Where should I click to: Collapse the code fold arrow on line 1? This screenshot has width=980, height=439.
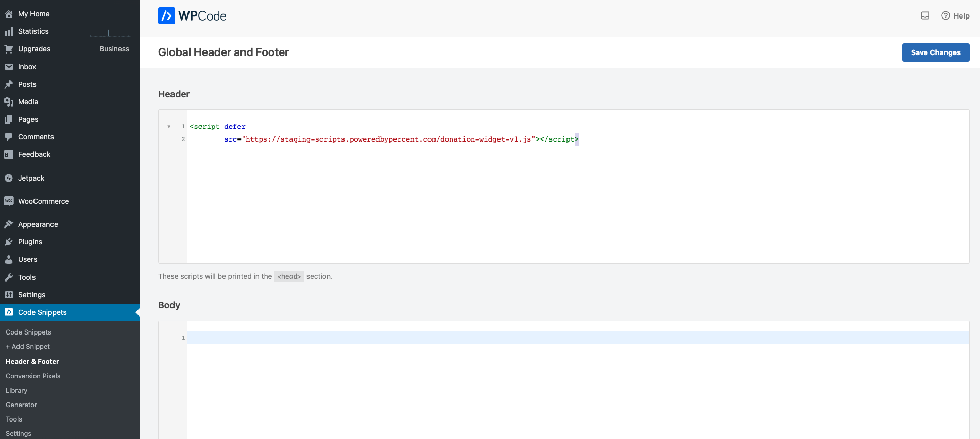[169, 127]
